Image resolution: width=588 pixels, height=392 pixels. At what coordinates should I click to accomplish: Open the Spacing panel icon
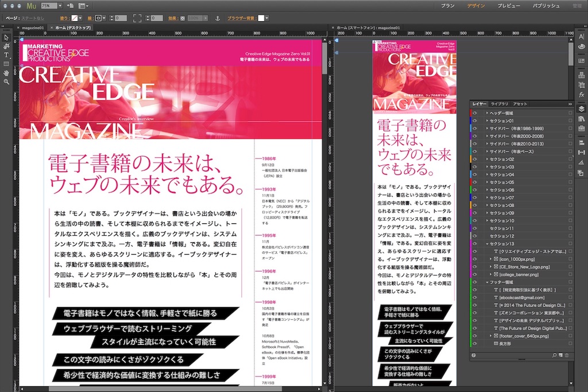click(x=581, y=153)
